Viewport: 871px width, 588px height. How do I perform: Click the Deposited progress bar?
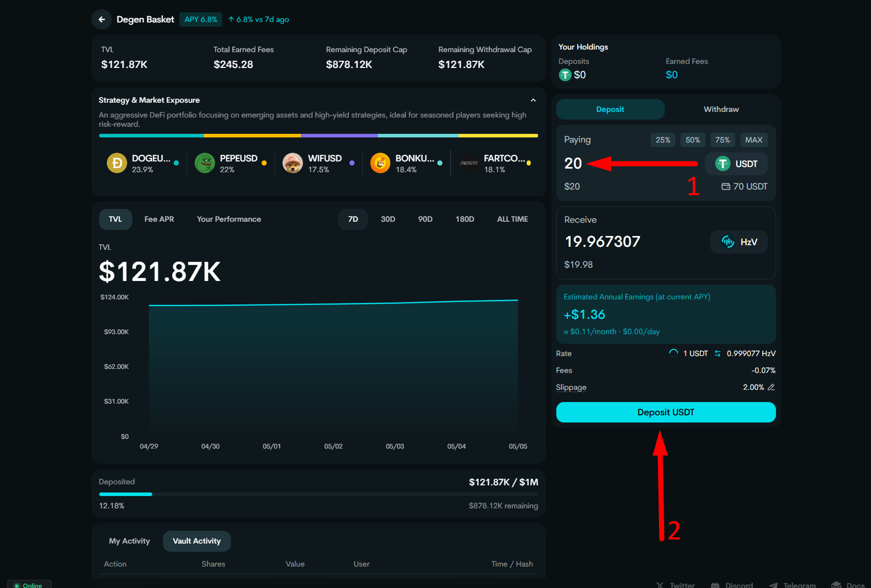click(318, 494)
